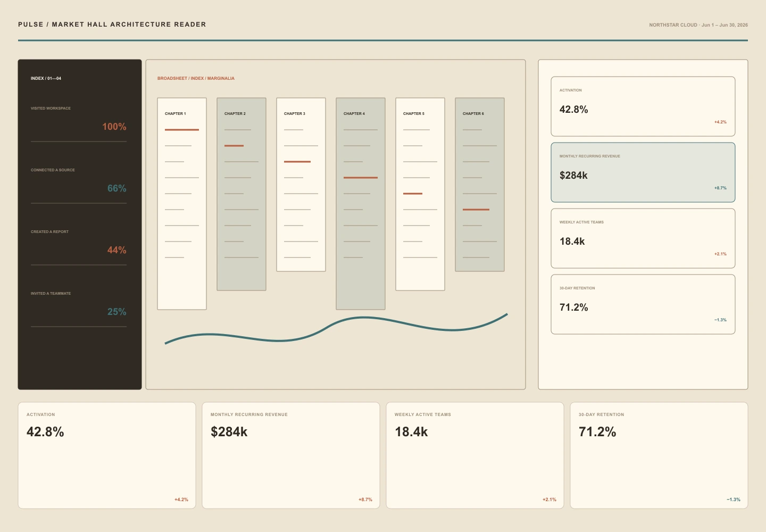
Task: Select the Chapter 4 column card
Action: pyautogui.click(x=361, y=204)
